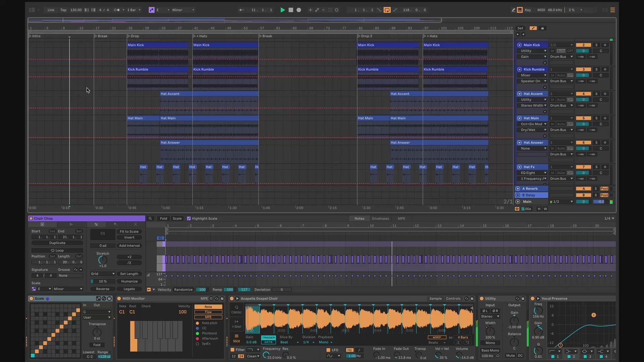The image size is (644, 362).
Task: Adjust the Utility Gain knob
Action: (514, 320)
